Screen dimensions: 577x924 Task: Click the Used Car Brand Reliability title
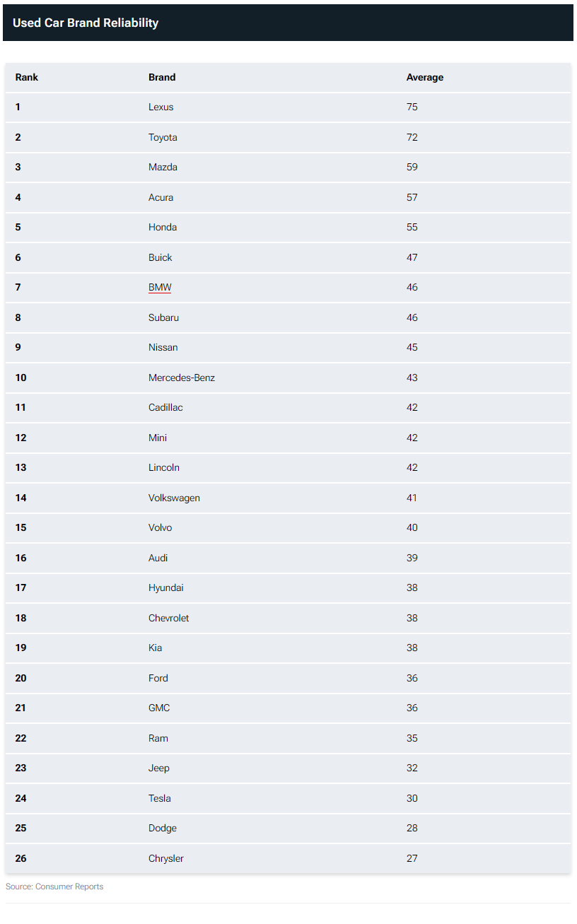click(86, 23)
